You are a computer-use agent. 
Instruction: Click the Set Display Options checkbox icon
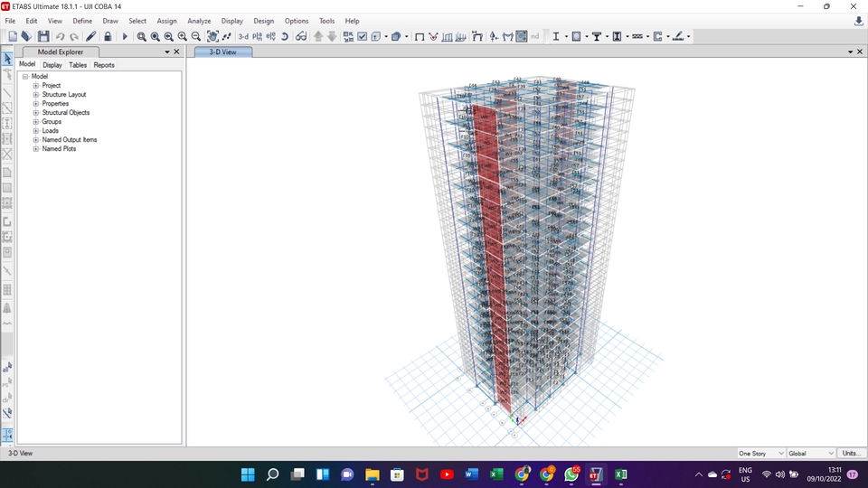click(362, 36)
